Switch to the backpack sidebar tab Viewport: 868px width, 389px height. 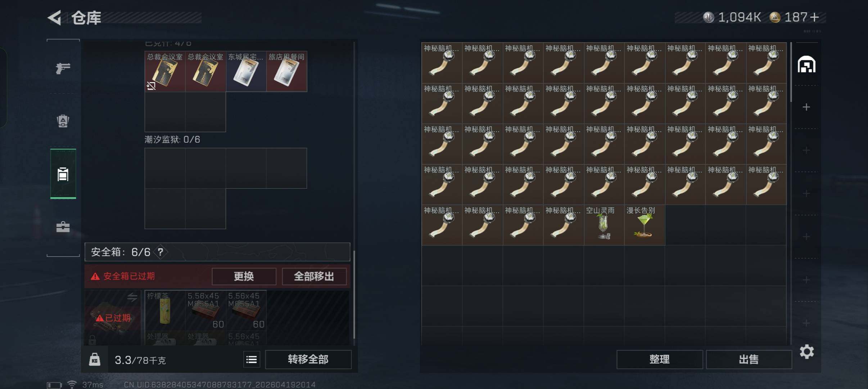point(63,121)
